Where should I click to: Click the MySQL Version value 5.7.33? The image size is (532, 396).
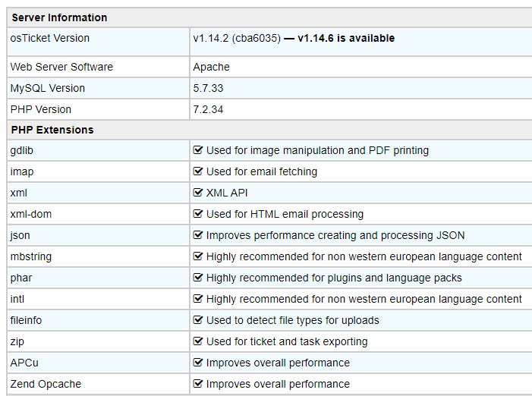[x=208, y=88]
